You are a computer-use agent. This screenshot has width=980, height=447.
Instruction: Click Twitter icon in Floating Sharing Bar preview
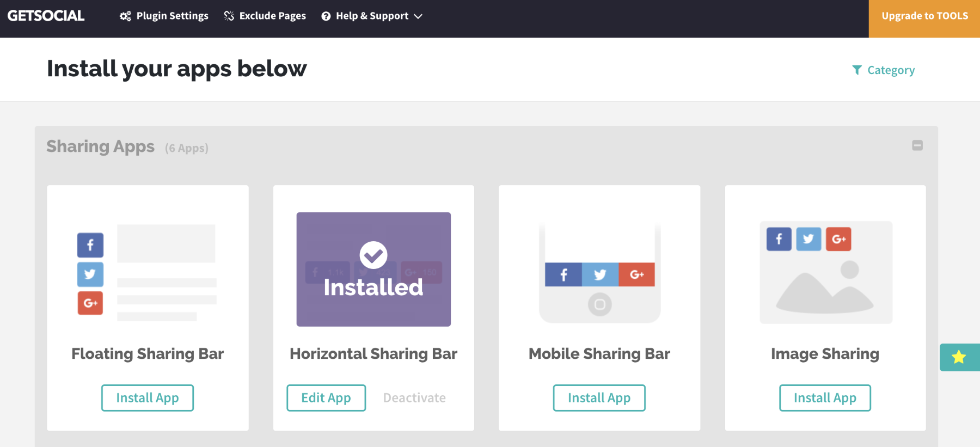point(90,274)
